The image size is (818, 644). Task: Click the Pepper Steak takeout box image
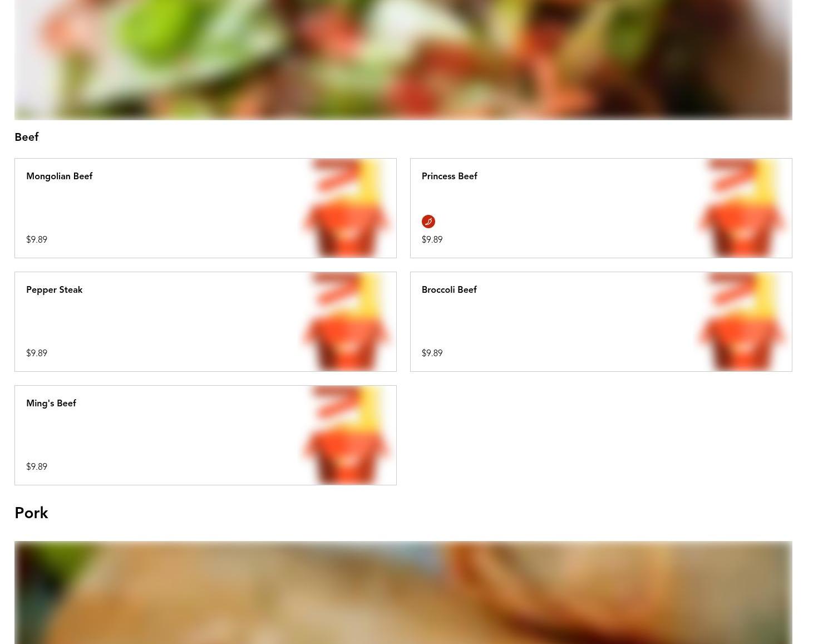pyautogui.click(x=347, y=322)
